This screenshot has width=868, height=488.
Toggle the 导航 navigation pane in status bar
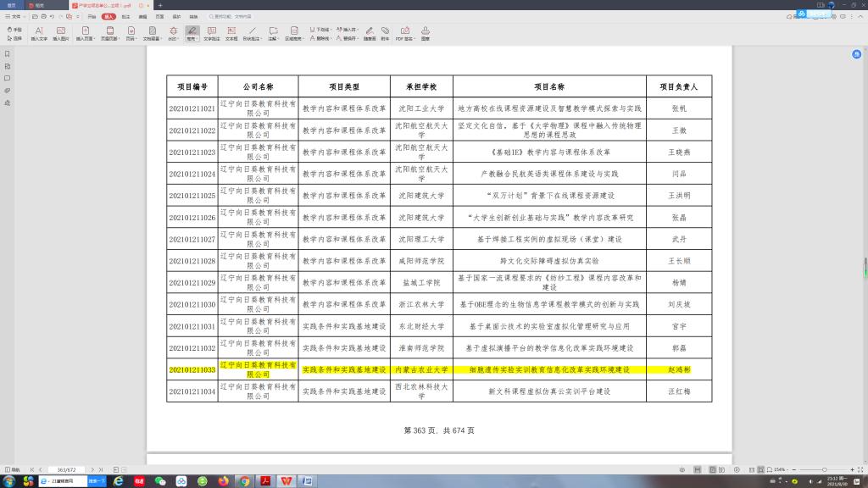click(x=12, y=469)
